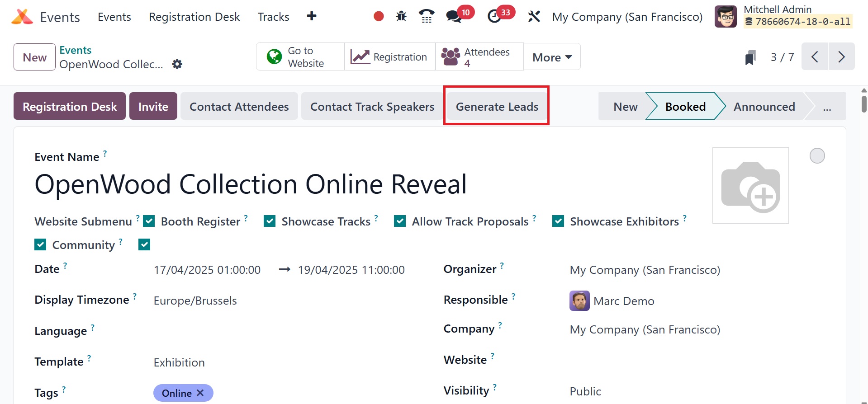The height and width of the screenshot is (404, 868).
Task: Click the bookmark icon near the pager
Action: point(750,57)
